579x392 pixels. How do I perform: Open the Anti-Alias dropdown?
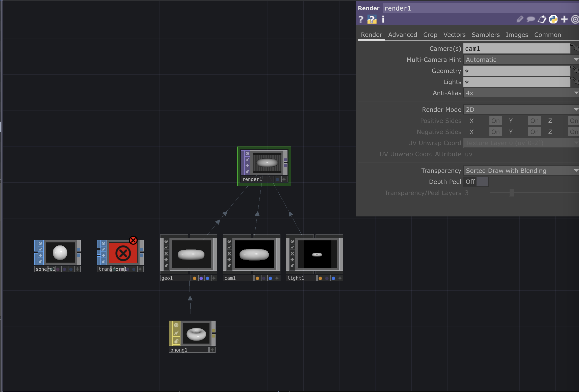pyautogui.click(x=521, y=93)
